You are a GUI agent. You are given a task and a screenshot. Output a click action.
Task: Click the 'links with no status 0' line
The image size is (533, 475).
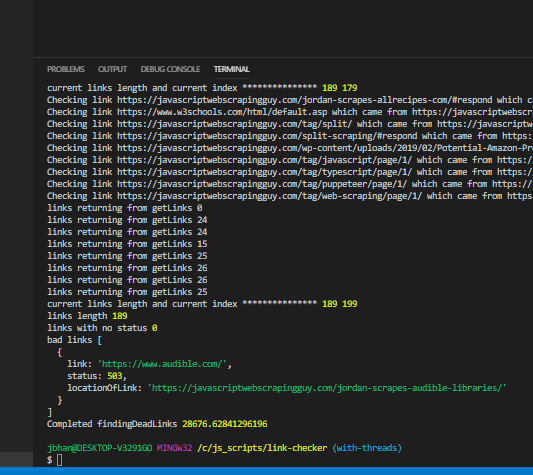pyautogui.click(x=102, y=328)
